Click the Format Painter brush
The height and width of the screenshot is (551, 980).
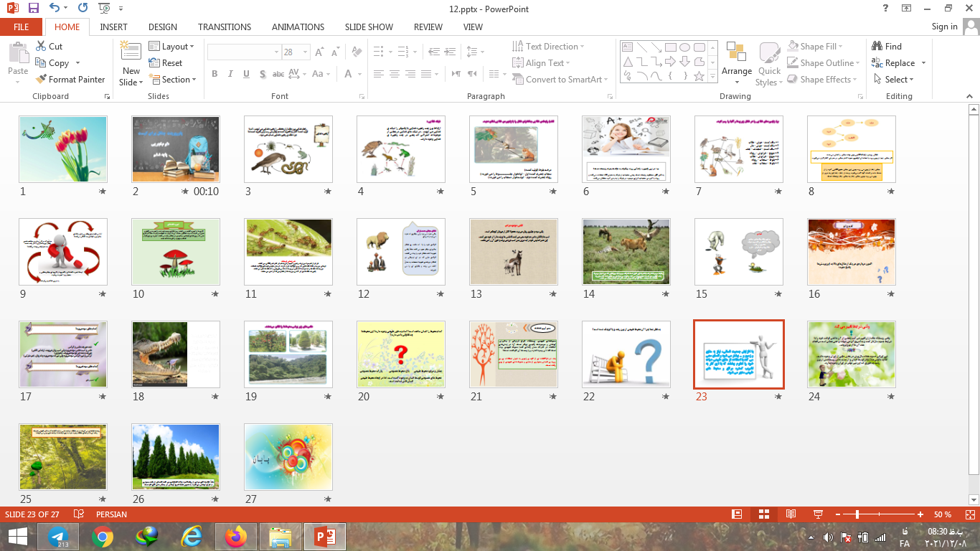tap(70, 80)
